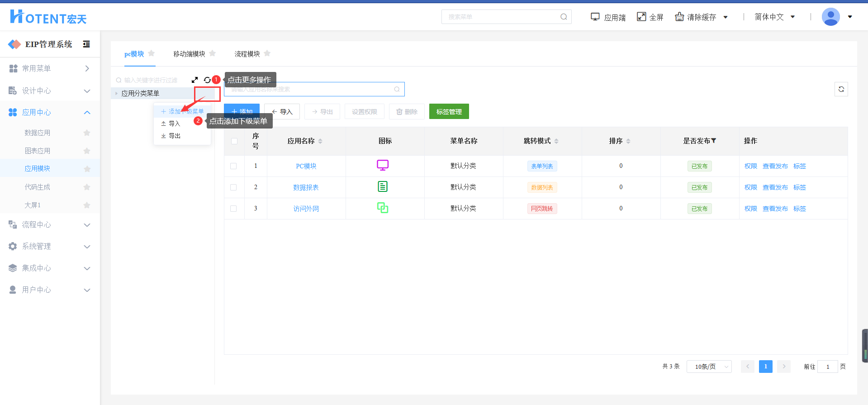Click the tree refresh icon
868x405 pixels.
(x=207, y=80)
